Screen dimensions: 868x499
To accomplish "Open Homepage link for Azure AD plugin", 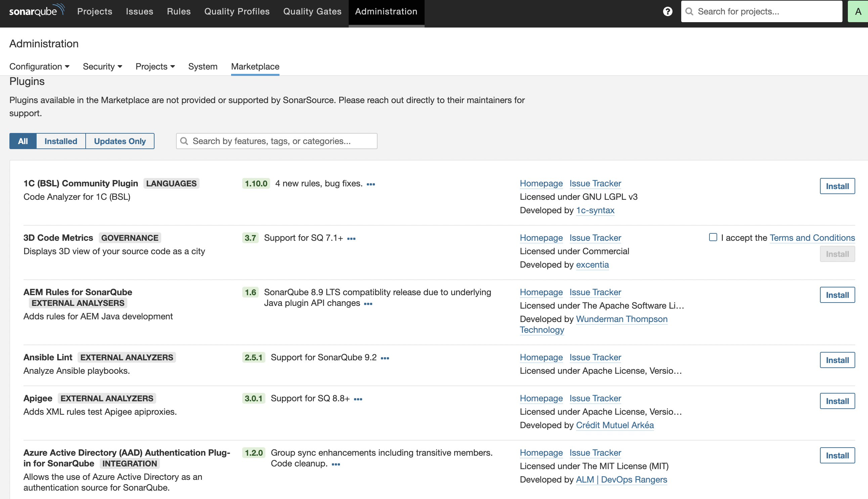I will coord(541,453).
